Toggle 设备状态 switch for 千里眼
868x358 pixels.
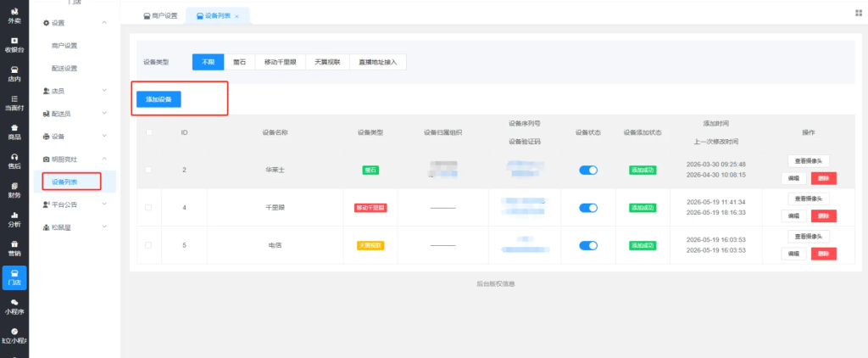coord(588,208)
